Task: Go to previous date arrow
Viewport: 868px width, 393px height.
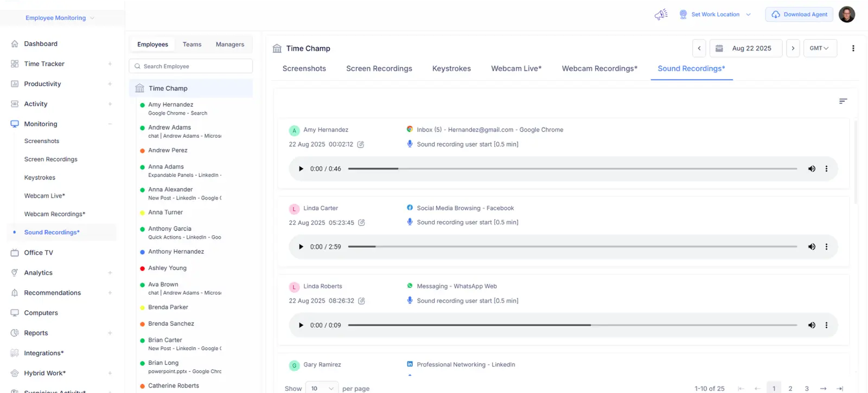Action: [699, 48]
